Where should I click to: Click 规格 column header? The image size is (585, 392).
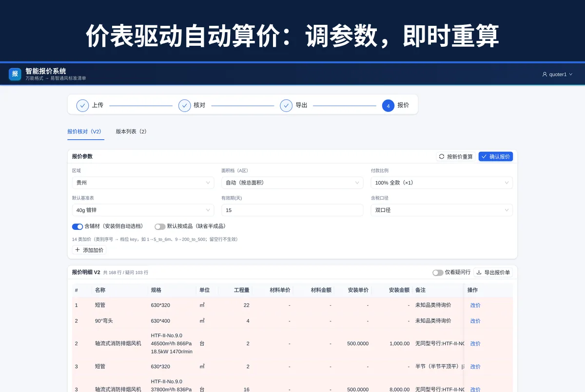(x=156, y=290)
